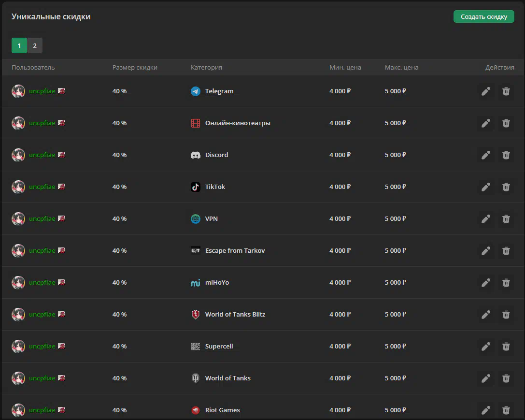525x420 pixels.
Task: Go to page 1 of discounts
Action: [19, 45]
